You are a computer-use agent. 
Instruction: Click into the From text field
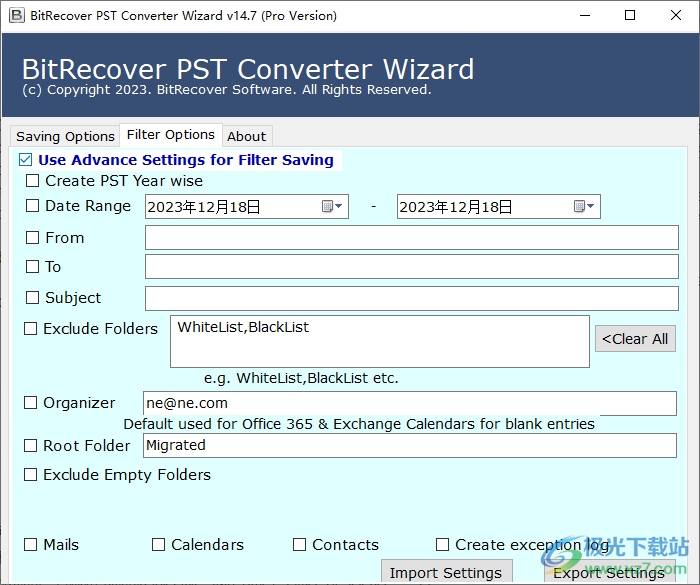click(412, 238)
